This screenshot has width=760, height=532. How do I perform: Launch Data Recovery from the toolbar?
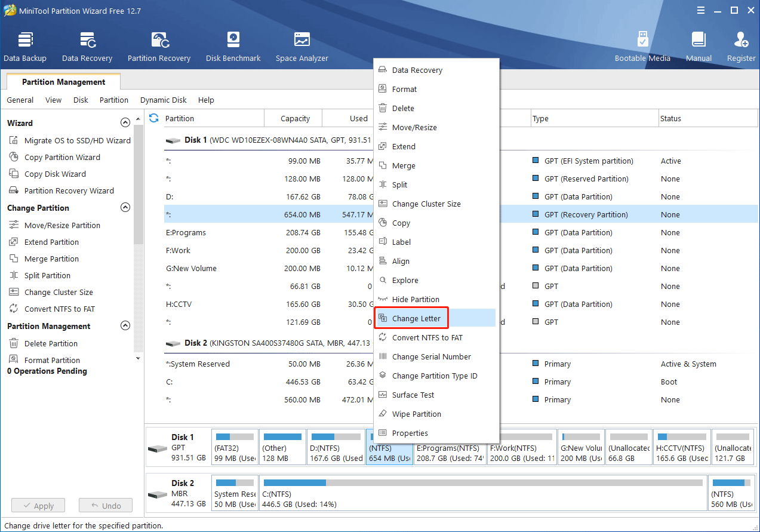(x=87, y=47)
